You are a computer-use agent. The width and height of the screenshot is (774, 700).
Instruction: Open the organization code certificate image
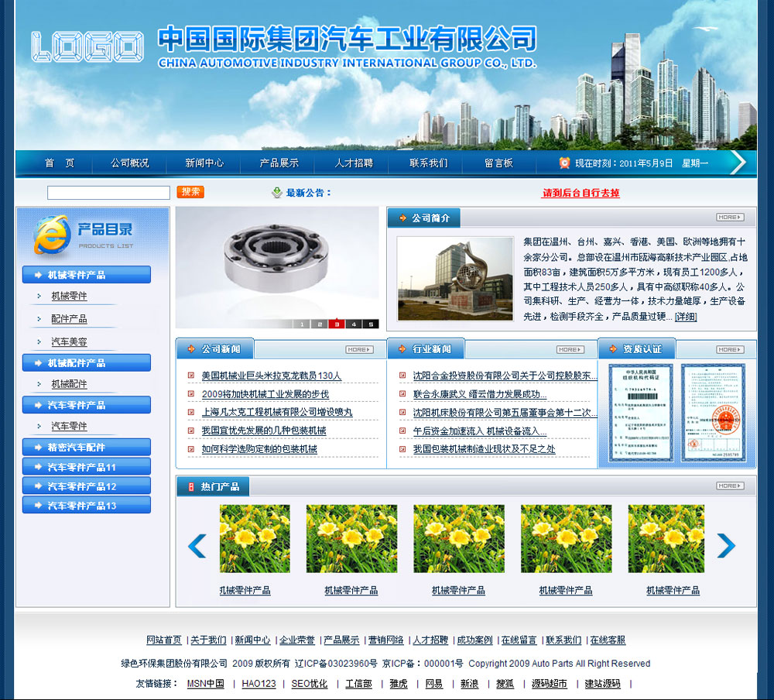tap(641, 413)
